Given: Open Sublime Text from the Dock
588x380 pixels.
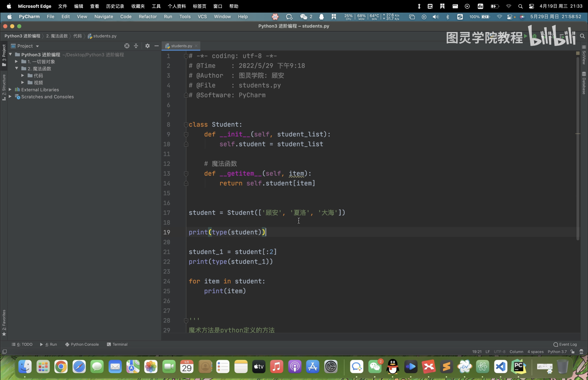Looking at the screenshot, I should click(447, 367).
